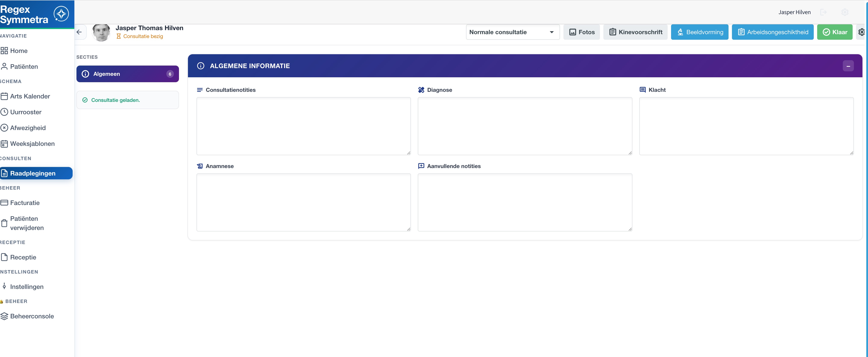Click the Raadplegingen document icon
This screenshot has width=868, height=357.
[4, 173]
